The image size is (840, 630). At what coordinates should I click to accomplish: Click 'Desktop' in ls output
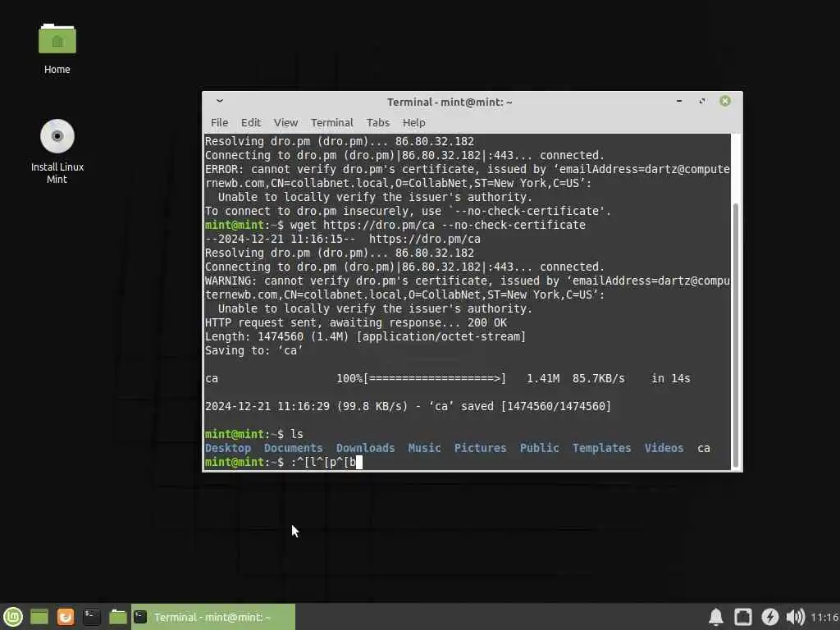click(228, 448)
